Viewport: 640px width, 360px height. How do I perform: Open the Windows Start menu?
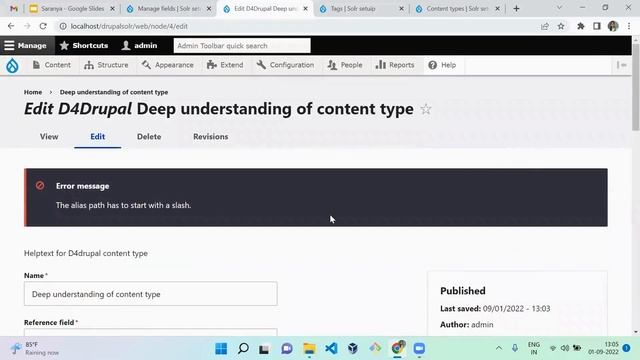[x=221, y=349]
